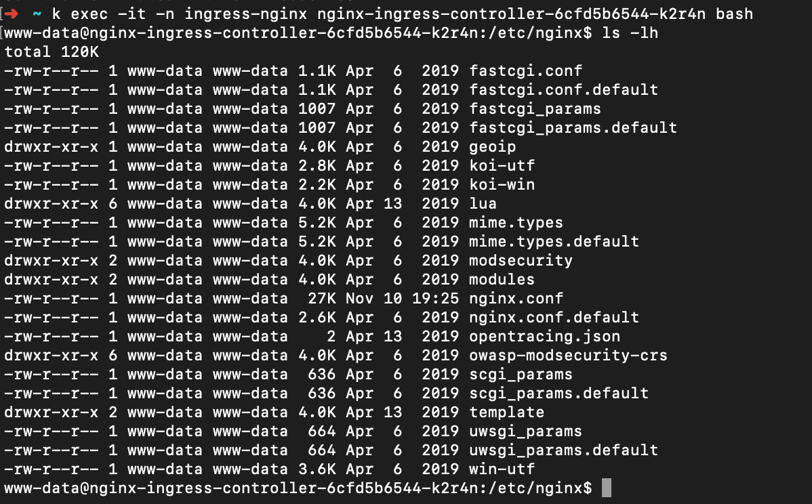Screen dimensions: 812x504
Task: Select opentracing.json file name
Action: coord(544,336)
